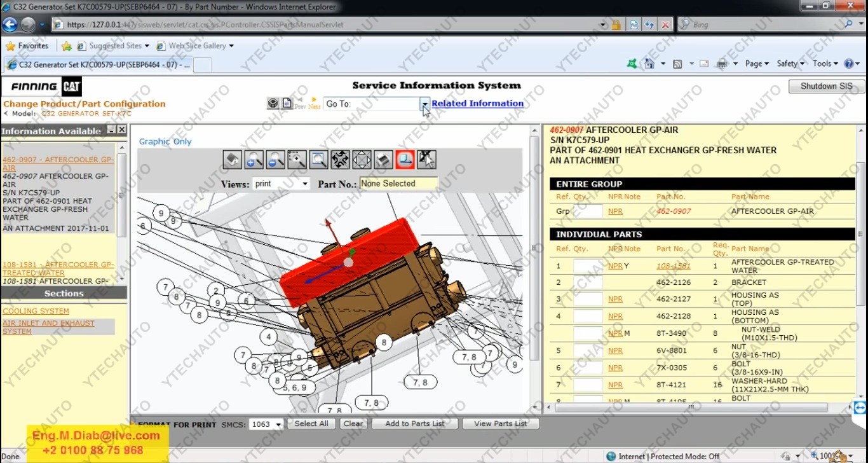The width and height of the screenshot is (868, 463).
Task: Click the Feeds icon in command bar
Action: click(x=677, y=64)
